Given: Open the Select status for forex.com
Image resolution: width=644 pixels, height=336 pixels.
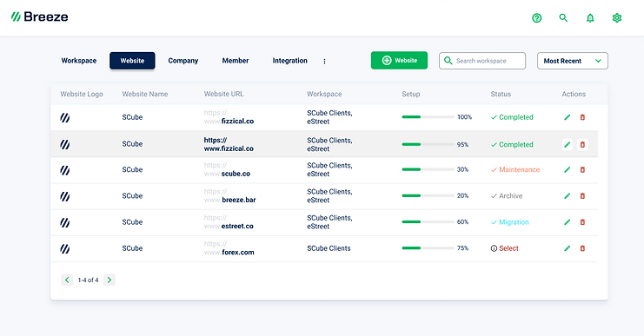Looking at the screenshot, I should (x=504, y=248).
